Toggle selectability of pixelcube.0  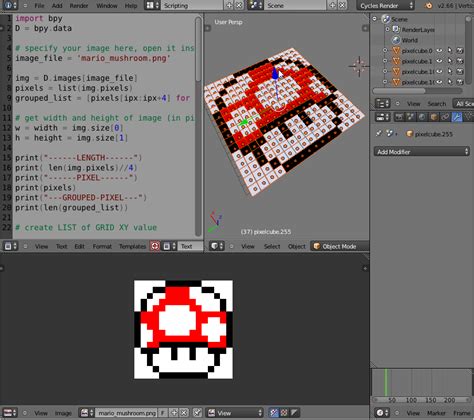tap(450, 50)
